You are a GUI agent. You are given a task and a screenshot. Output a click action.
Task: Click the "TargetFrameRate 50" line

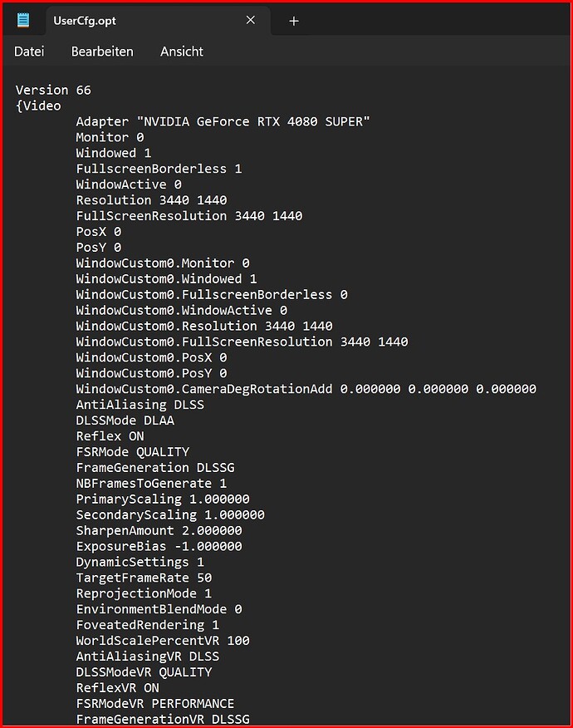click(x=144, y=578)
